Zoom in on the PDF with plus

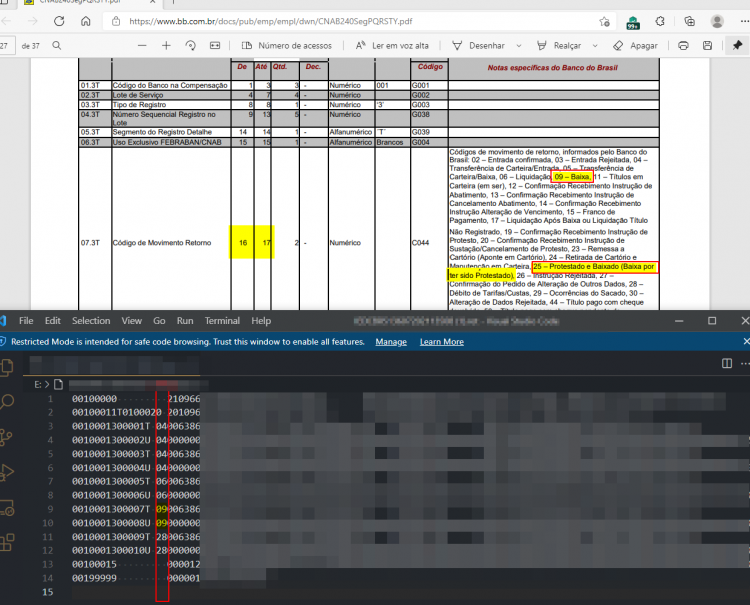pyautogui.click(x=166, y=45)
